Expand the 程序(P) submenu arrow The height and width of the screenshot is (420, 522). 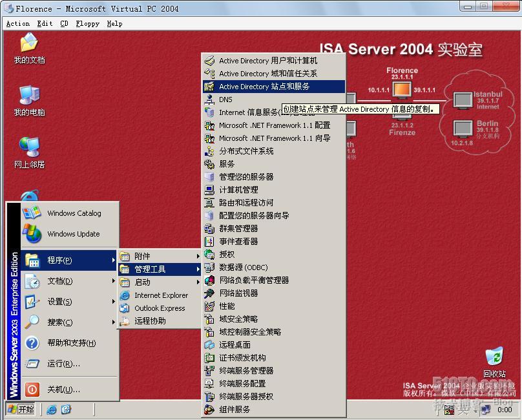tap(113, 260)
